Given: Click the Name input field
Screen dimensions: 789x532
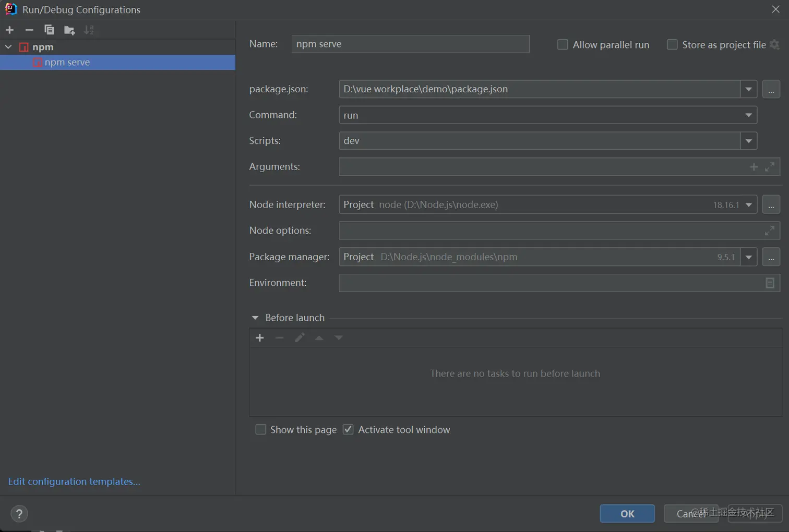Looking at the screenshot, I should tap(410, 44).
